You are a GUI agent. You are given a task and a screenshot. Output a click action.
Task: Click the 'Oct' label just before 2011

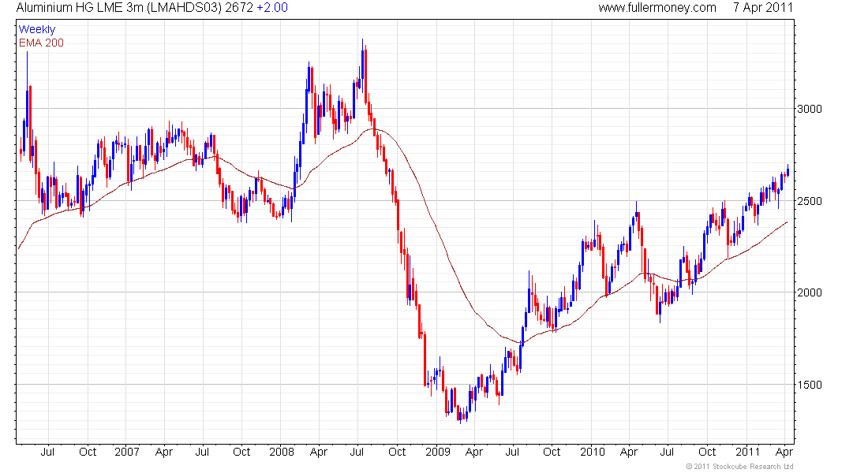coord(707,452)
